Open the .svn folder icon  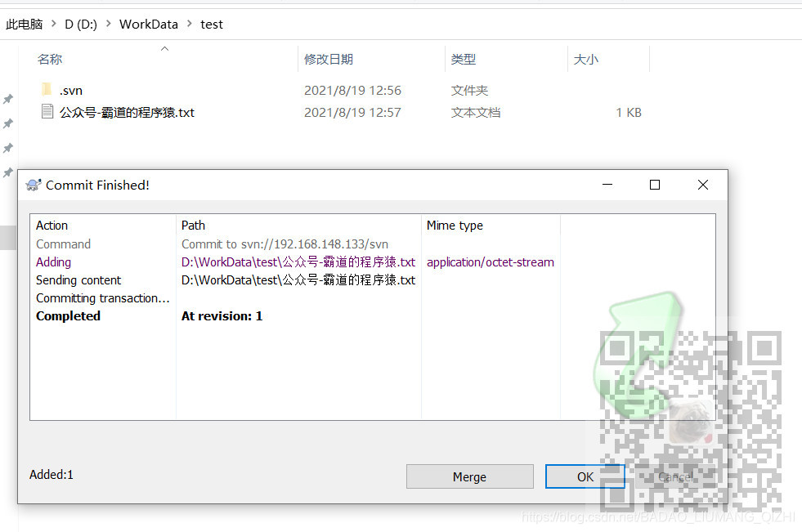pyautogui.click(x=47, y=90)
